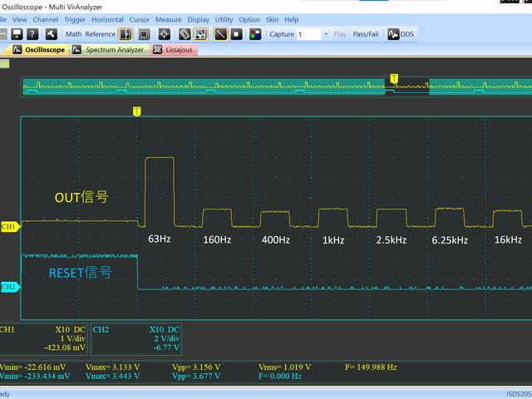Click the stop acquisition square icon
The height and width of the screenshot is (399, 532).
236,34
